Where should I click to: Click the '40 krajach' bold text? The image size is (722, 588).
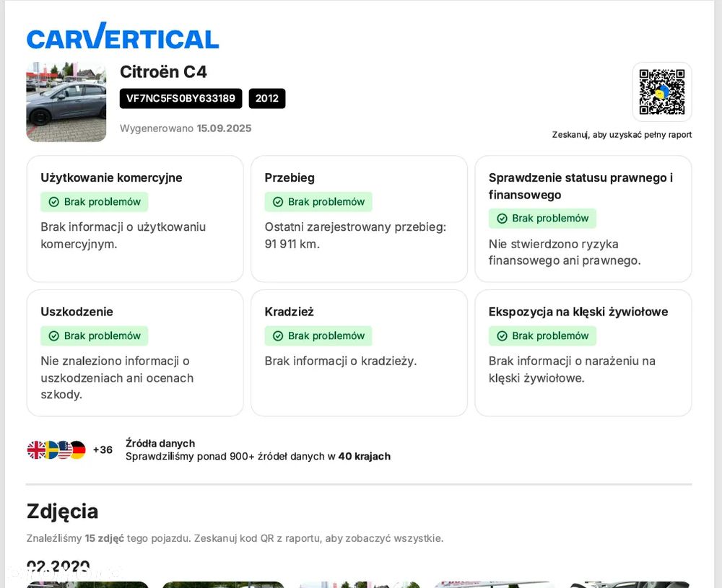point(364,457)
